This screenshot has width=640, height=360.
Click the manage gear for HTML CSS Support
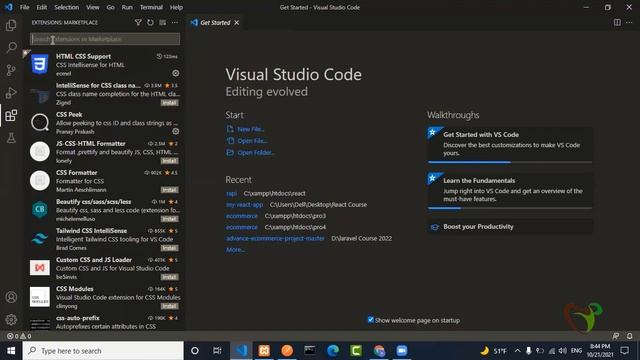point(176,73)
